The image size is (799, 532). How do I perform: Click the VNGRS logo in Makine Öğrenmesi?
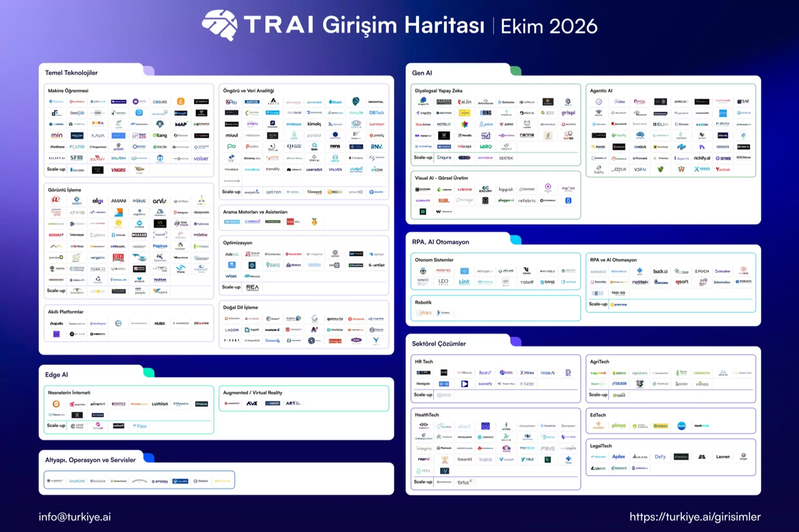[118, 170]
